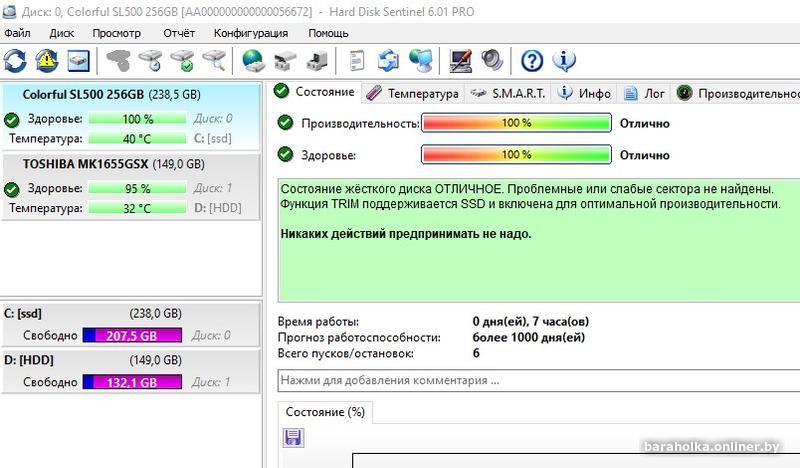Click the C: free space 207,5 GB bar
The image size is (800, 468).
[x=132, y=335]
